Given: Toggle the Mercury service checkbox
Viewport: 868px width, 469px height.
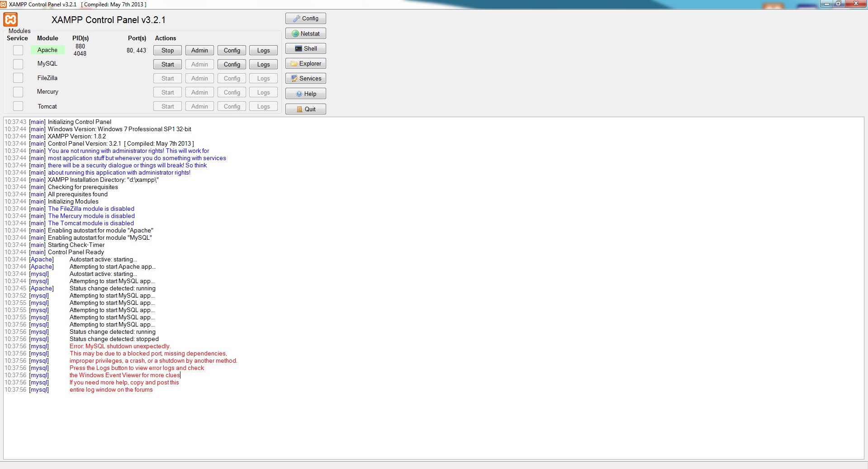Looking at the screenshot, I should [x=18, y=92].
